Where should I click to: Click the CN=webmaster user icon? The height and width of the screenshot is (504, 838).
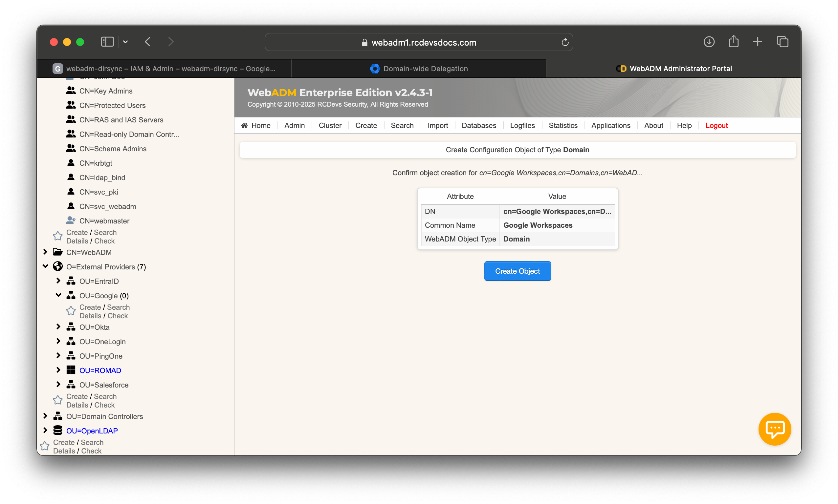click(71, 220)
